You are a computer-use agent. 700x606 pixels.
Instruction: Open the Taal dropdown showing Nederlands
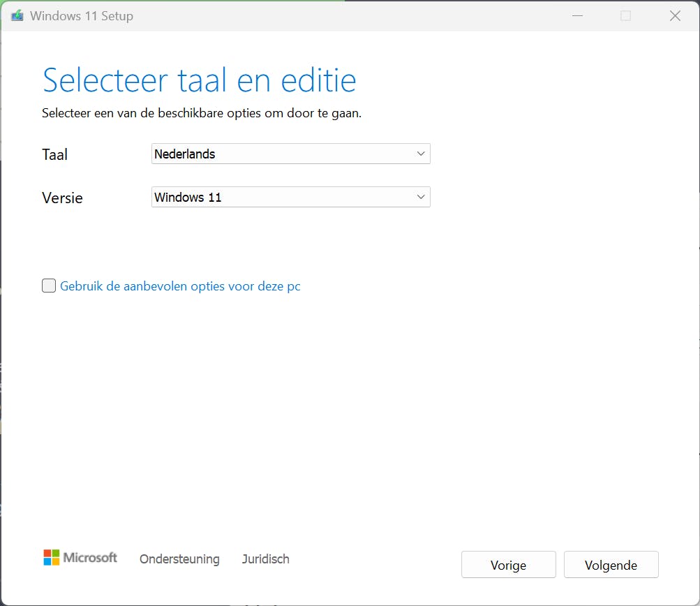pos(290,154)
